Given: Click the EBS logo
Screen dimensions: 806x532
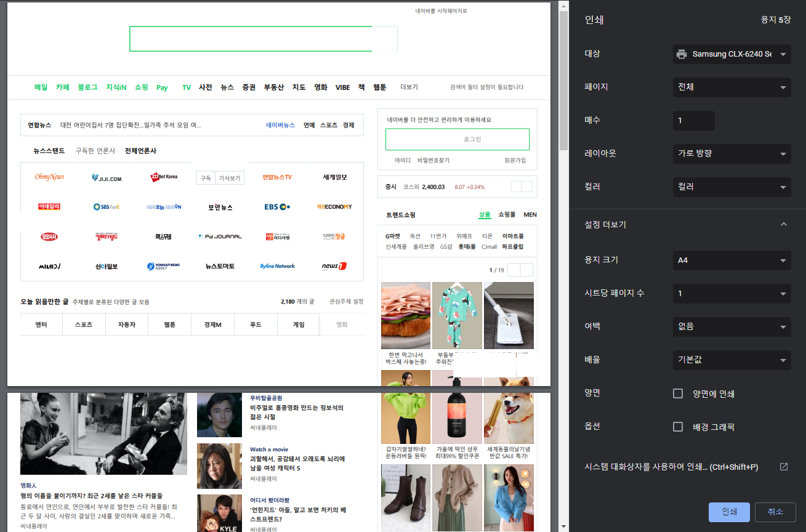Looking at the screenshot, I should pyautogui.click(x=277, y=207).
